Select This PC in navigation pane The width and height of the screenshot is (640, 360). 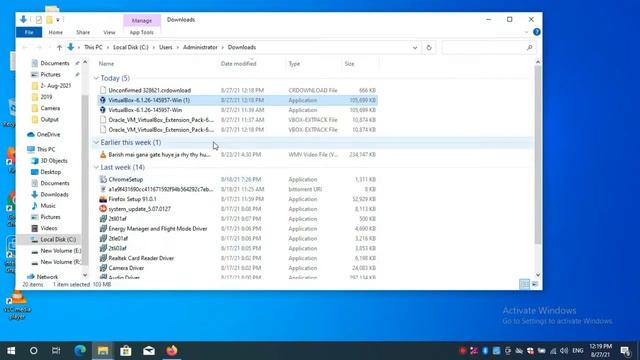tap(46, 149)
